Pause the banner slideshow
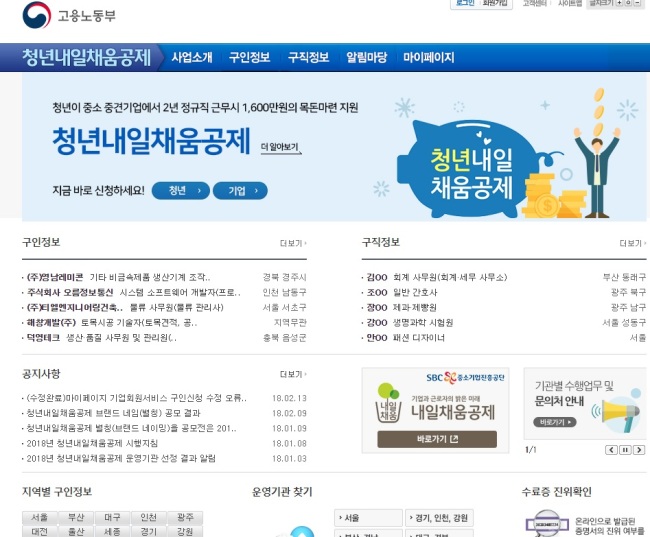650x537 pixels. pos(625,450)
